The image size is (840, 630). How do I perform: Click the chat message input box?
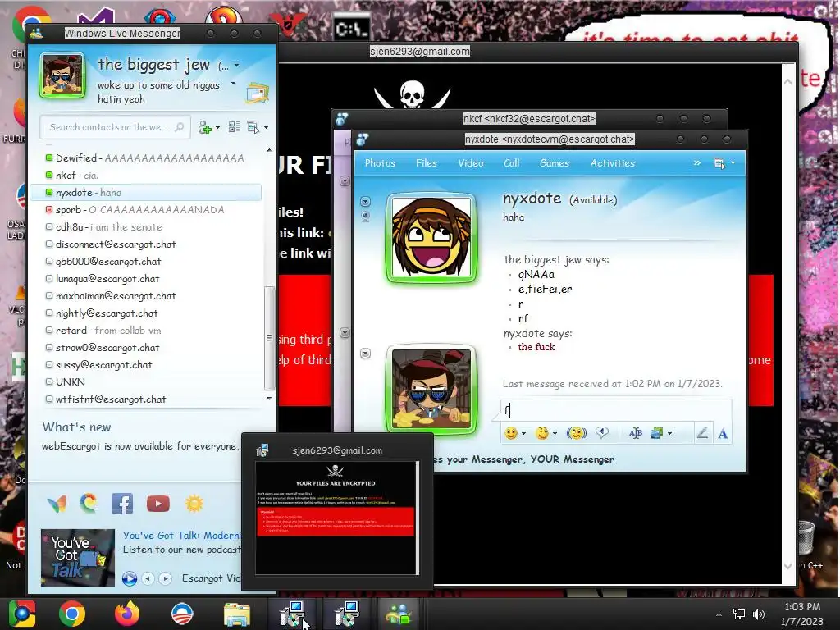(x=616, y=410)
